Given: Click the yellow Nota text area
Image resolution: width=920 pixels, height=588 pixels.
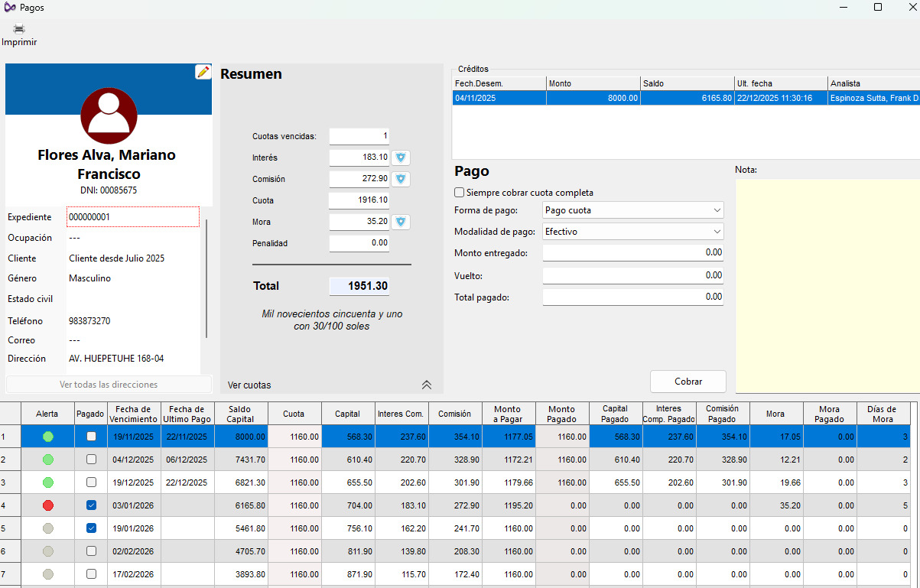Looking at the screenshot, I should click(x=827, y=283).
